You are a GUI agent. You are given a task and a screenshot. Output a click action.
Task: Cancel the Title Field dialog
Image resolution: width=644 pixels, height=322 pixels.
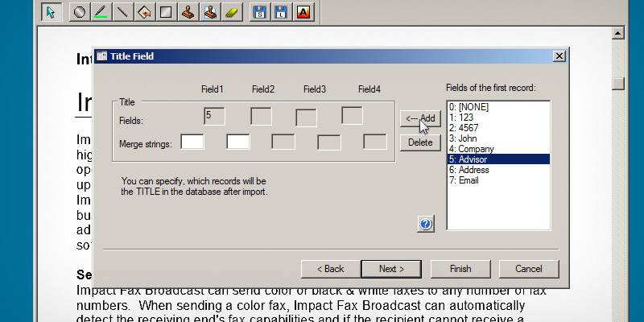pyautogui.click(x=528, y=268)
